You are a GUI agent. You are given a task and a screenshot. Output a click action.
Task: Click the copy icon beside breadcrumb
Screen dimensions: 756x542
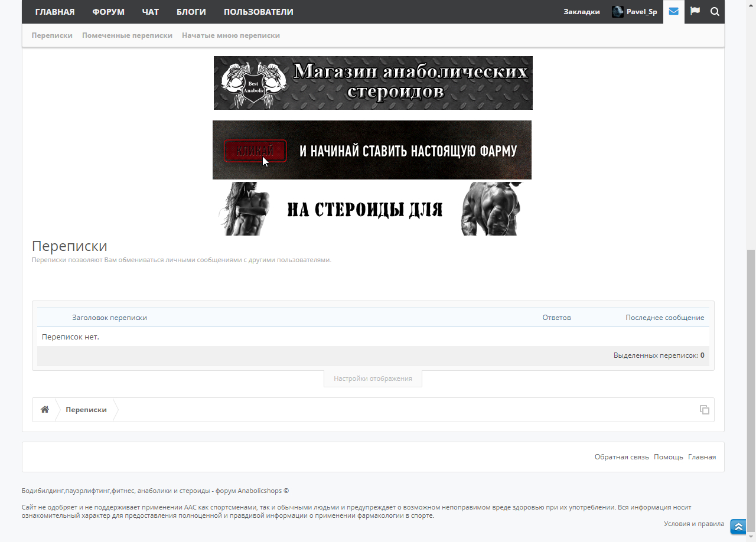[x=705, y=410]
